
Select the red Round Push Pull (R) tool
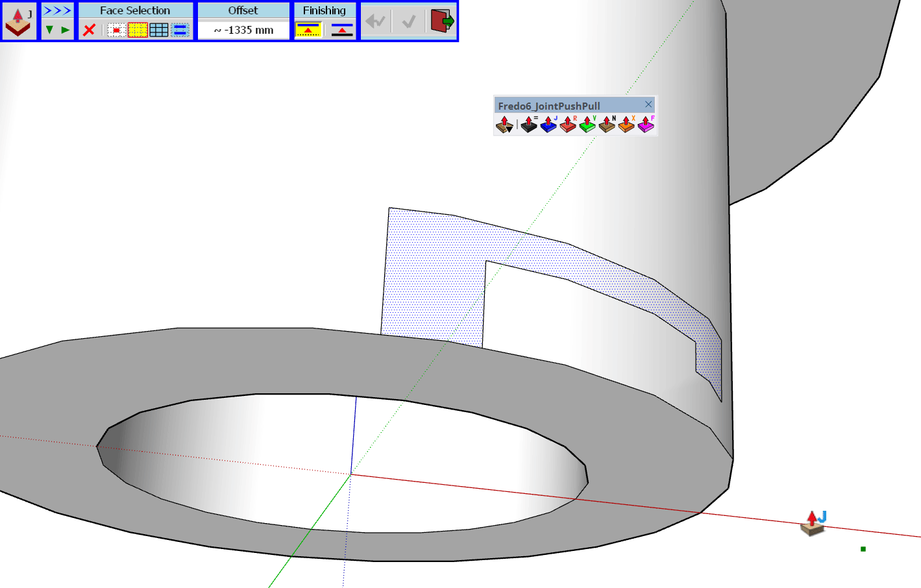tap(568, 124)
